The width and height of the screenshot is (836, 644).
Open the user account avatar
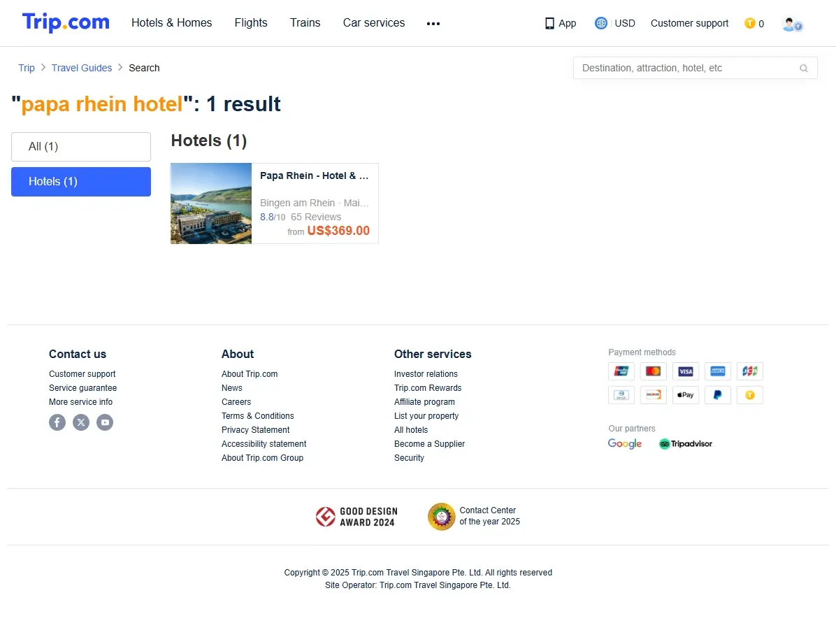(792, 24)
